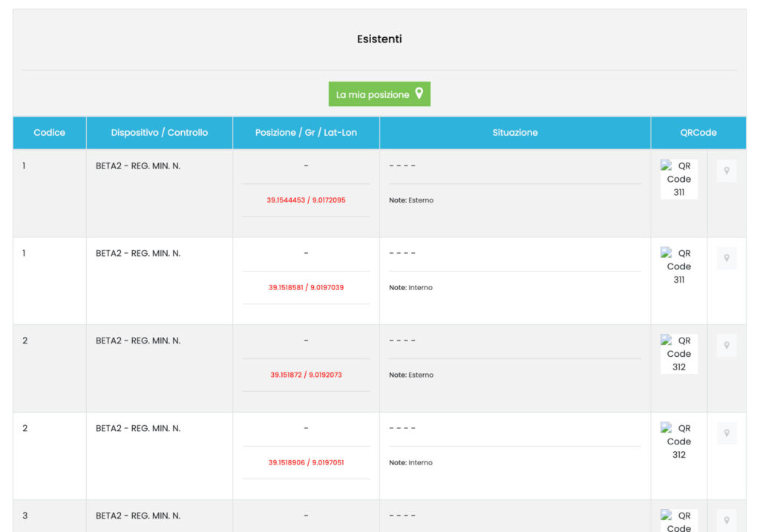
Task: Click map pin icon for 39.1518906 row
Action: pyautogui.click(x=726, y=433)
